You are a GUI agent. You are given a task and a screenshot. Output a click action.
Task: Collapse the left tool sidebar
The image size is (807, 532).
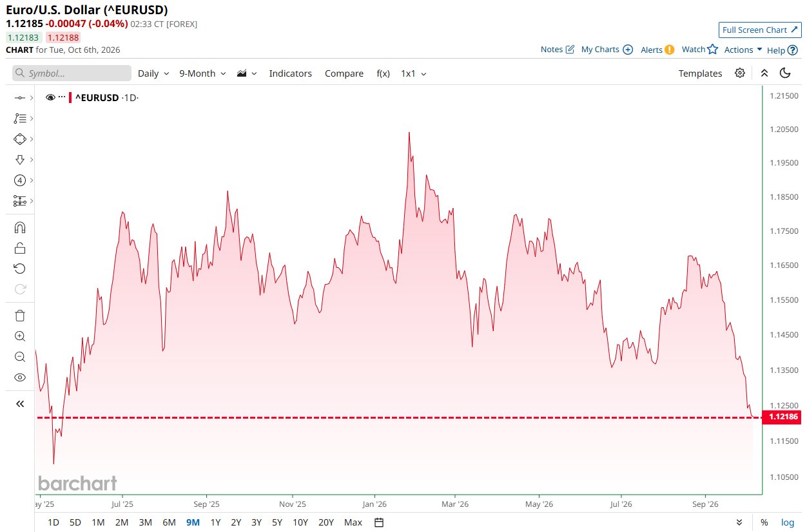click(19, 404)
